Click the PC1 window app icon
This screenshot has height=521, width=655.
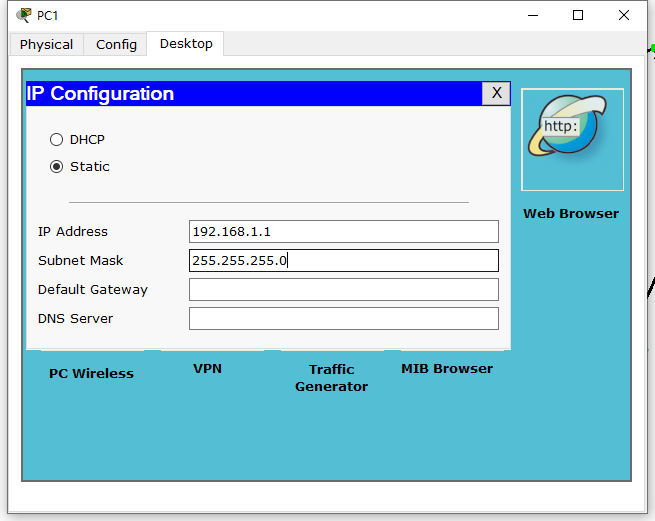tap(24, 15)
